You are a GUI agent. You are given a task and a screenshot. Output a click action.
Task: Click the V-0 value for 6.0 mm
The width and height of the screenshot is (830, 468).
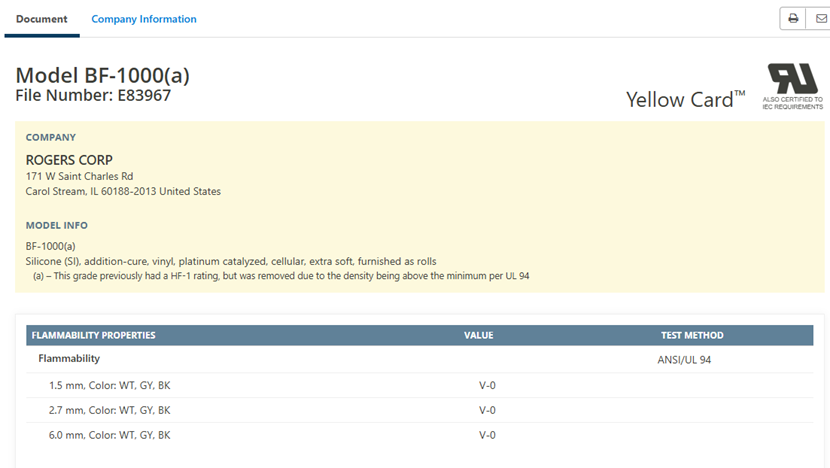tap(487, 435)
